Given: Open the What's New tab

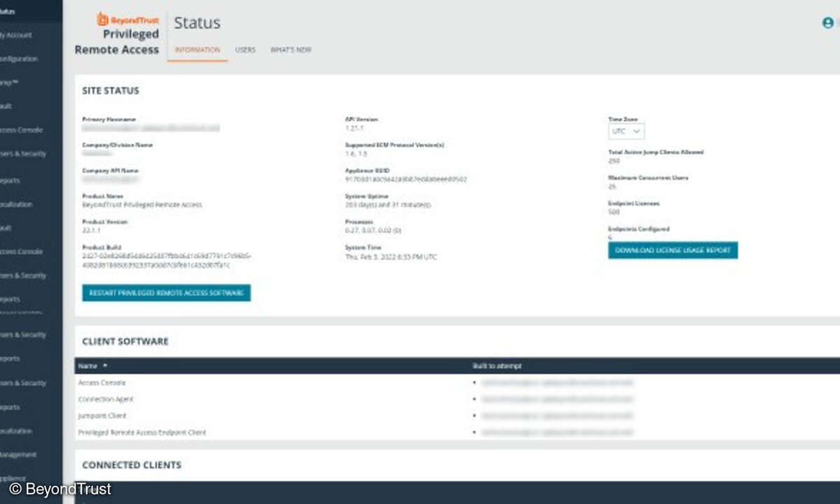Looking at the screenshot, I should tap(290, 50).
